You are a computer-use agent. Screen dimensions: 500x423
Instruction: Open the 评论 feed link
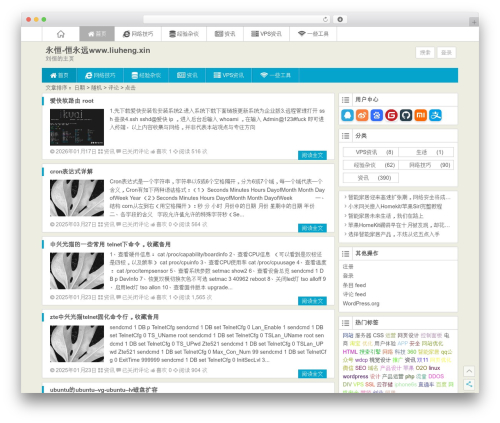pos(354,294)
